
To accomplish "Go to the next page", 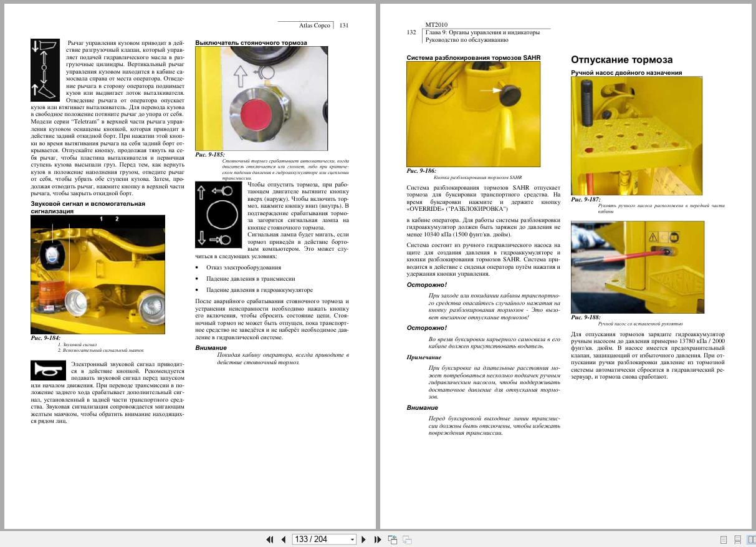I will click(x=363, y=540).
